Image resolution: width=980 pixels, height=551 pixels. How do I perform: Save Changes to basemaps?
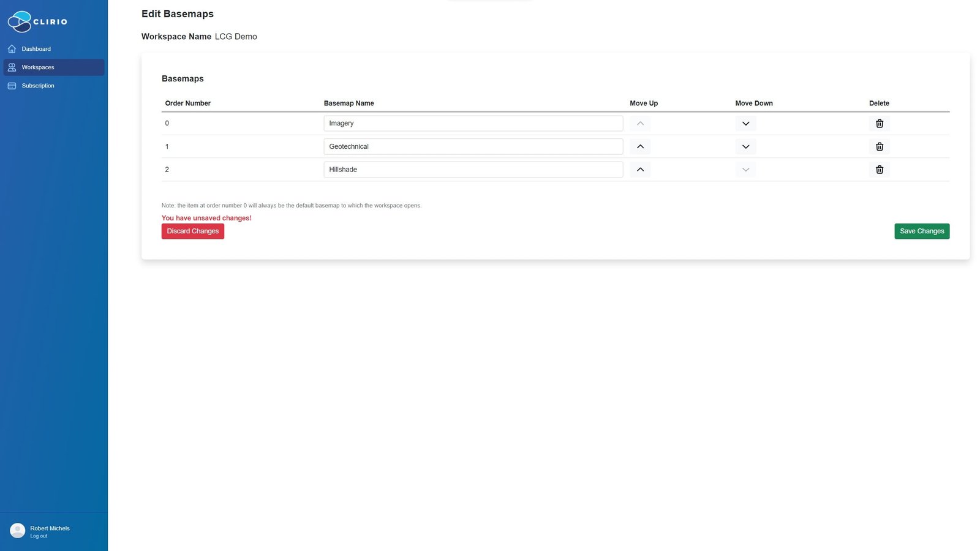click(922, 231)
